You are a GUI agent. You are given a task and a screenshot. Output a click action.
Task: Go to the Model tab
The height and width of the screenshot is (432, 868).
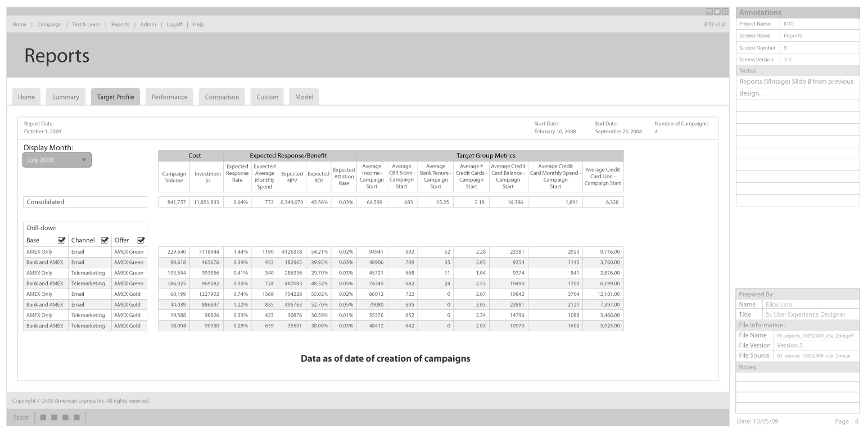coord(304,97)
